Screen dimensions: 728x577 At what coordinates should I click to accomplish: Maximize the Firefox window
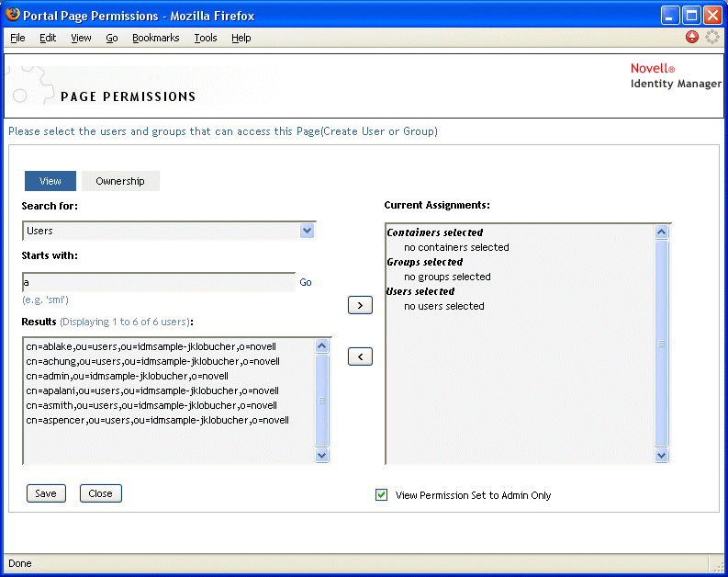(x=691, y=16)
